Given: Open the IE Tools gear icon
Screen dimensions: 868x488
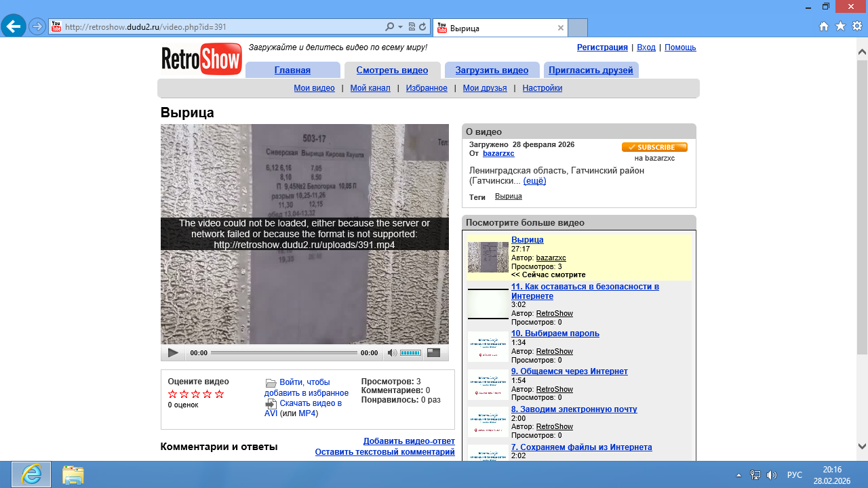Looking at the screenshot, I should pyautogui.click(x=856, y=26).
